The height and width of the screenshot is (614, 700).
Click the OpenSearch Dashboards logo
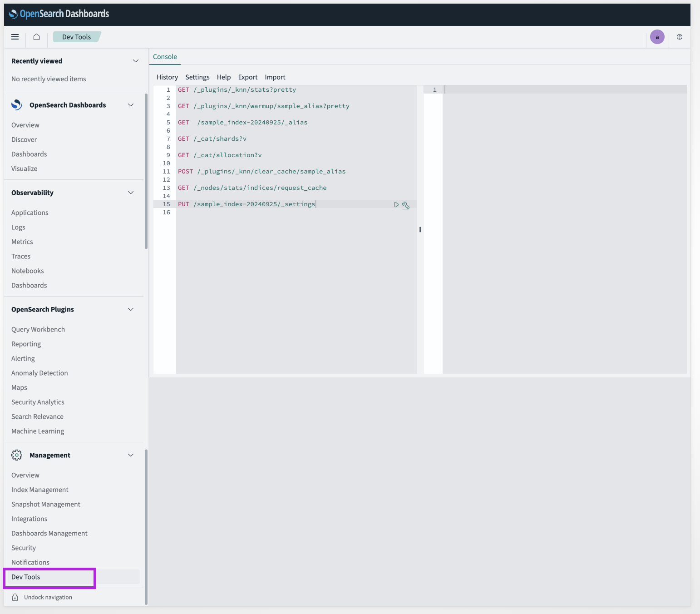click(x=59, y=14)
